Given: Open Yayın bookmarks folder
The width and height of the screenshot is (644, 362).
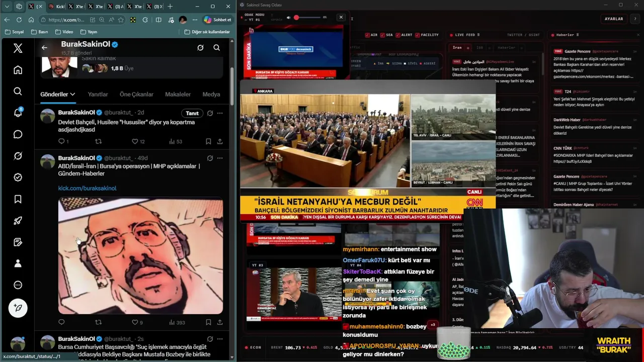Looking at the screenshot, I should pos(88,32).
